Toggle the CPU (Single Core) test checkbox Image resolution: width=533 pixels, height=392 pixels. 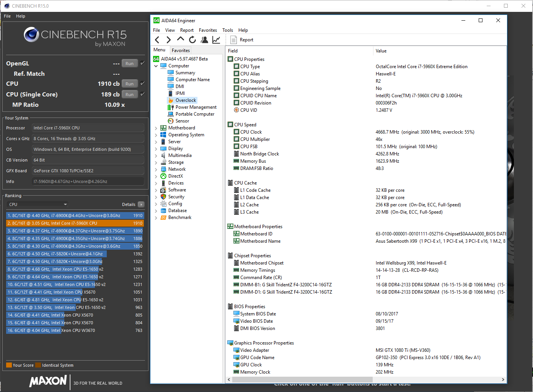142,94
